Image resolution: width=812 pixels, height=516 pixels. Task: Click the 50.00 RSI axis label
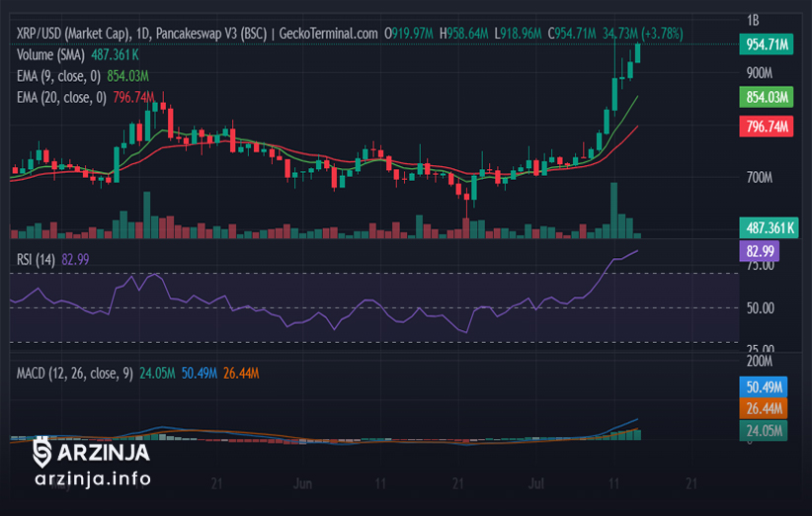761,308
